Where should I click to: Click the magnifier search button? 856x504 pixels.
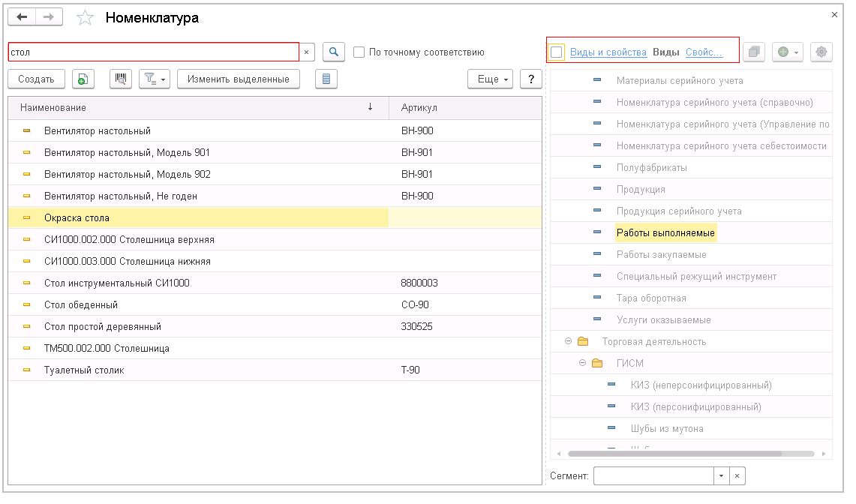[333, 52]
